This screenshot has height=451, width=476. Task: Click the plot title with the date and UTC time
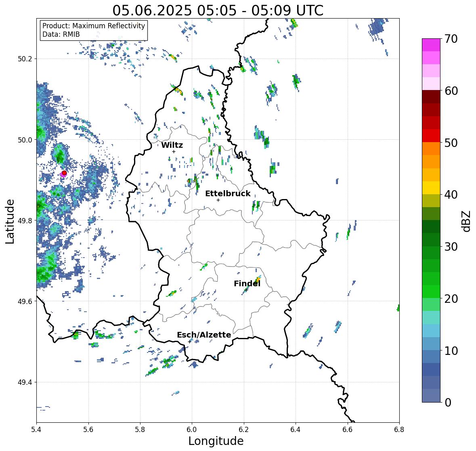(x=218, y=10)
